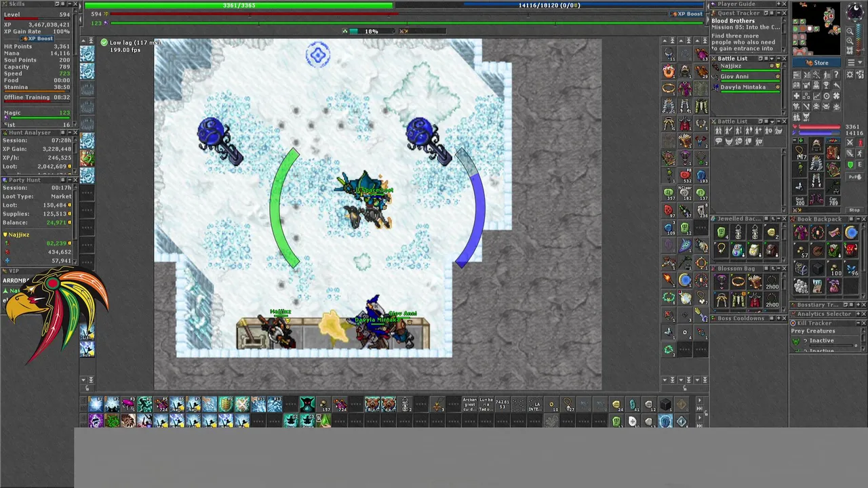Click the golden ring in Blossom Bag
Image resolution: width=868 pixels, height=488 pixels.
[x=738, y=282]
